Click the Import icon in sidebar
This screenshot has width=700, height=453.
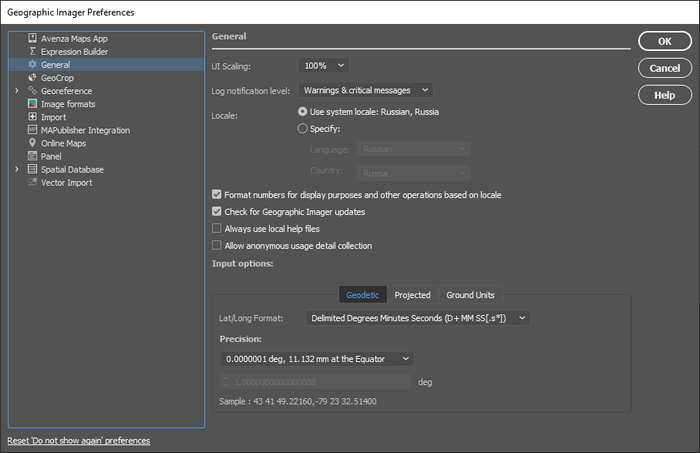(x=33, y=117)
